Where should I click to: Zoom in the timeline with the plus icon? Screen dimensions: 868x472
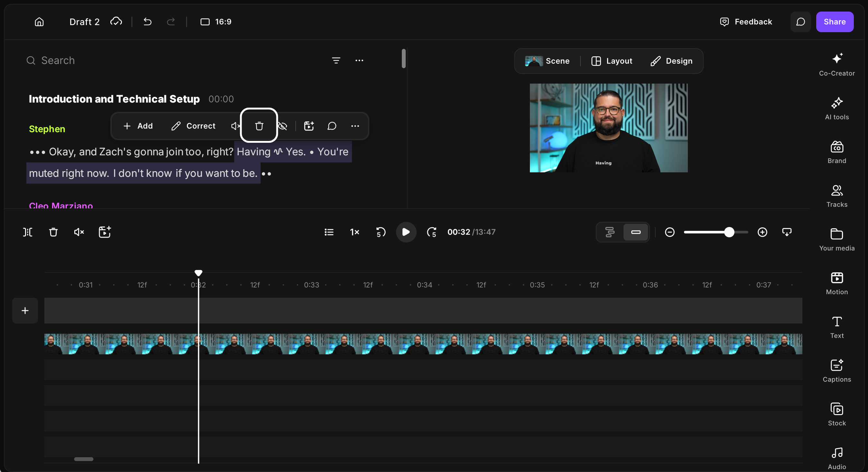[762, 232]
